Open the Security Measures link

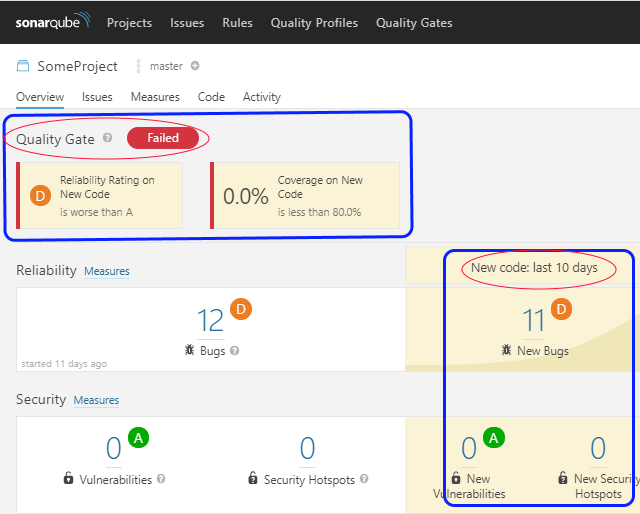click(x=96, y=400)
